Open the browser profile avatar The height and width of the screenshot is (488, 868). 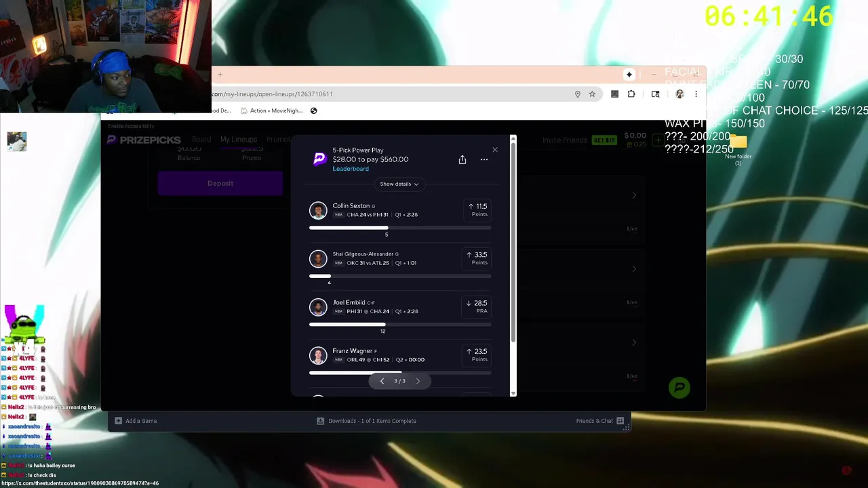click(679, 94)
